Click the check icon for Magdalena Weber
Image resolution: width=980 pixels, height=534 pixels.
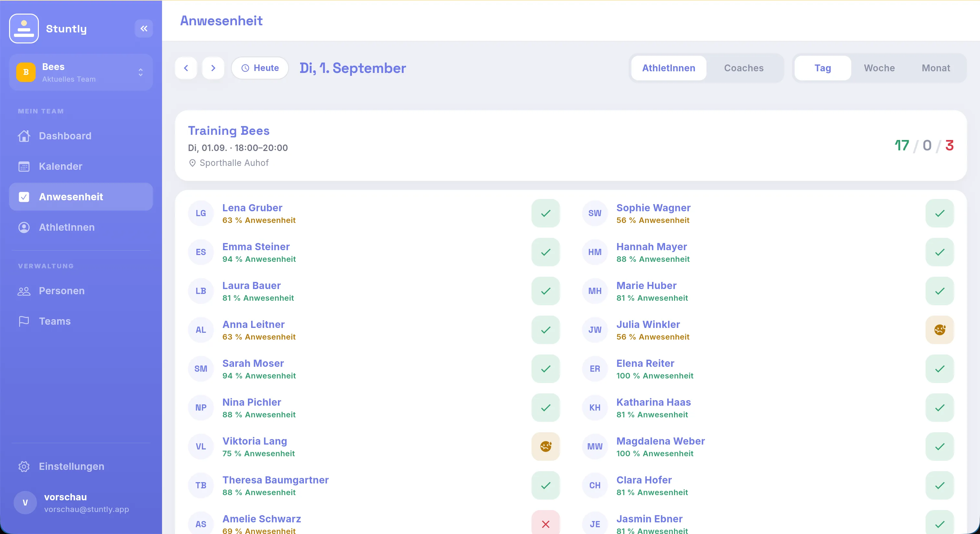click(x=940, y=447)
